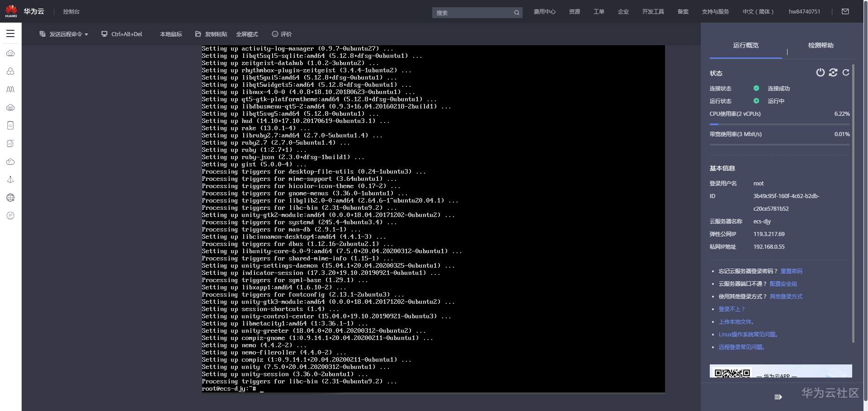868x411 pixels.
Task: Click the server name ecs-djy
Action: 762,222
